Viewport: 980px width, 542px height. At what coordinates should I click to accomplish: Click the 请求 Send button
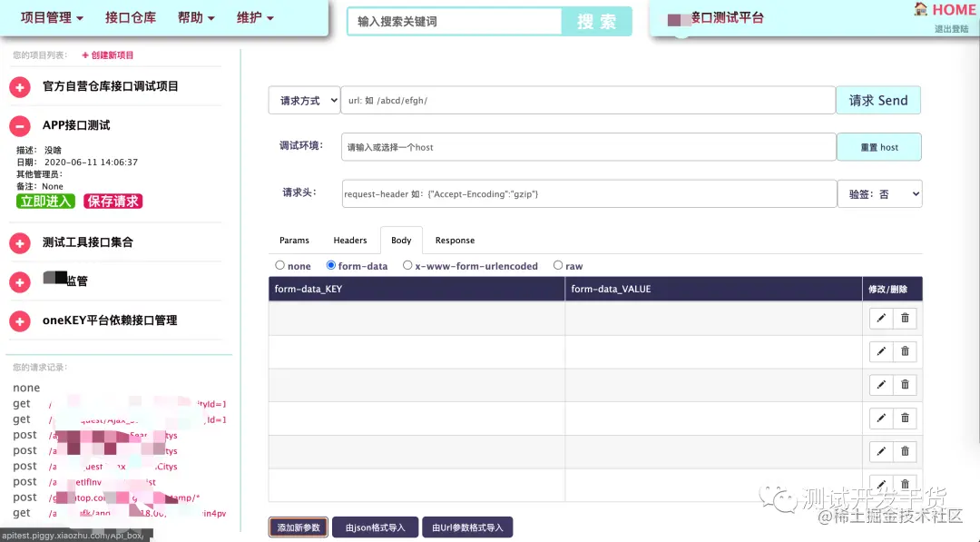click(878, 101)
